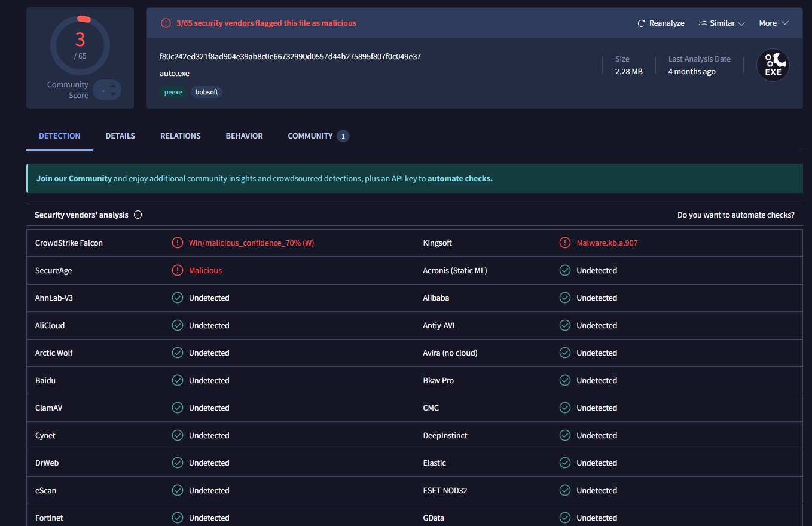Downvote the file with the community score down arrow
This screenshot has width=812, height=526.
(112, 94)
